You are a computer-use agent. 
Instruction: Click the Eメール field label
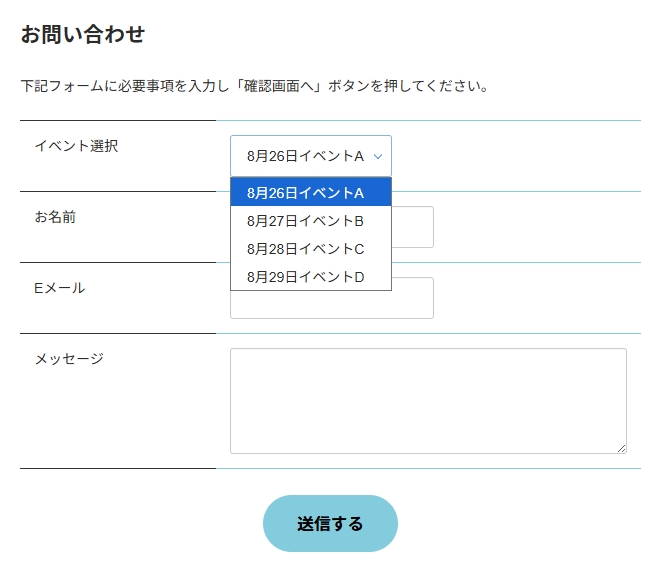tap(59, 288)
